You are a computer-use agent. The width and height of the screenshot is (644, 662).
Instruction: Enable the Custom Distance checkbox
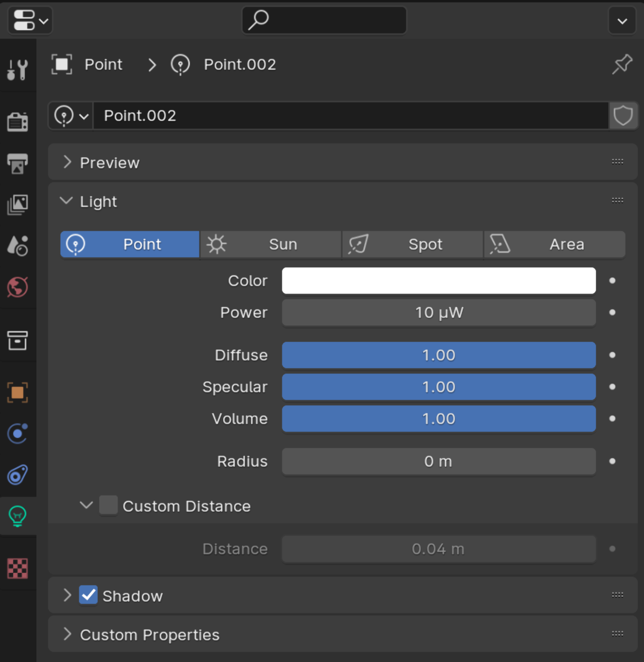point(108,505)
